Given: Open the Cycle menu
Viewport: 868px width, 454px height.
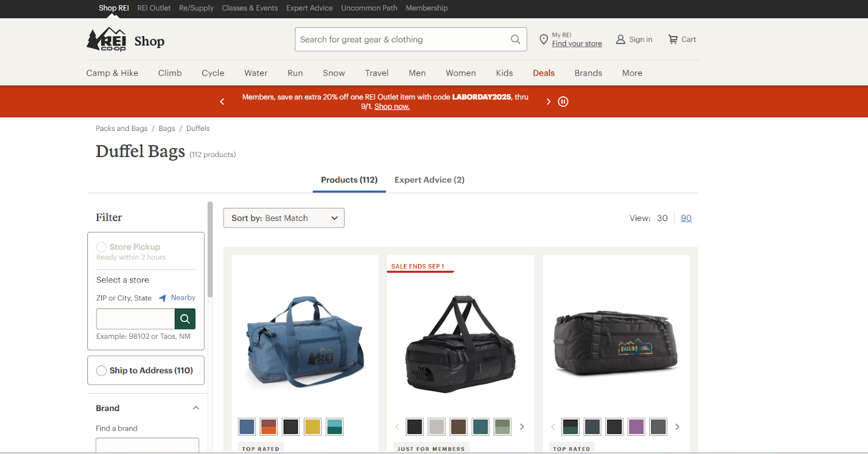Looking at the screenshot, I should pyautogui.click(x=213, y=73).
